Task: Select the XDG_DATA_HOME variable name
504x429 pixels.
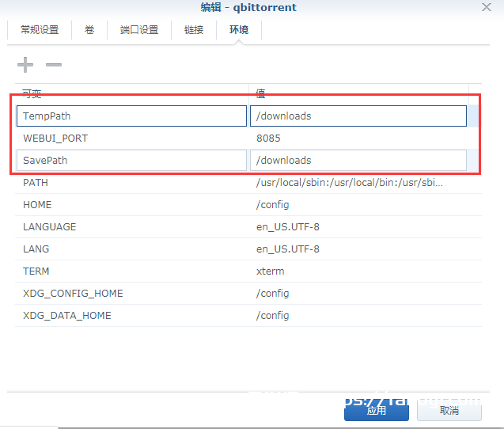Action: (67, 316)
